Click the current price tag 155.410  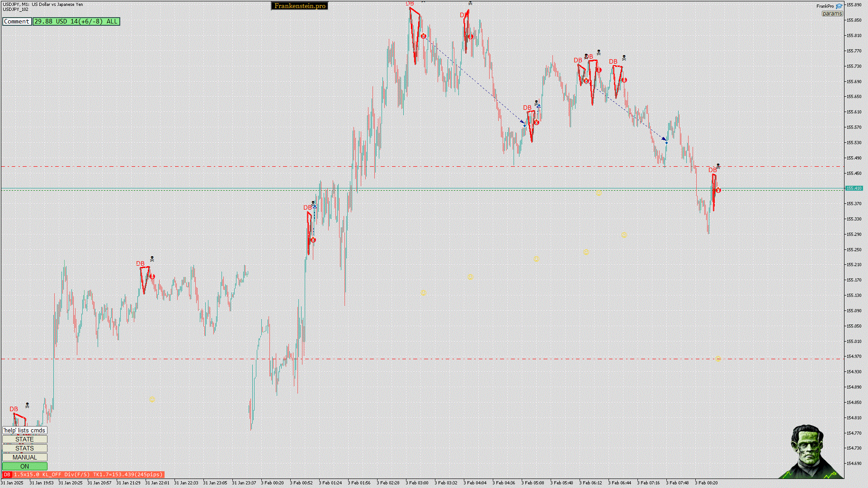(854, 188)
